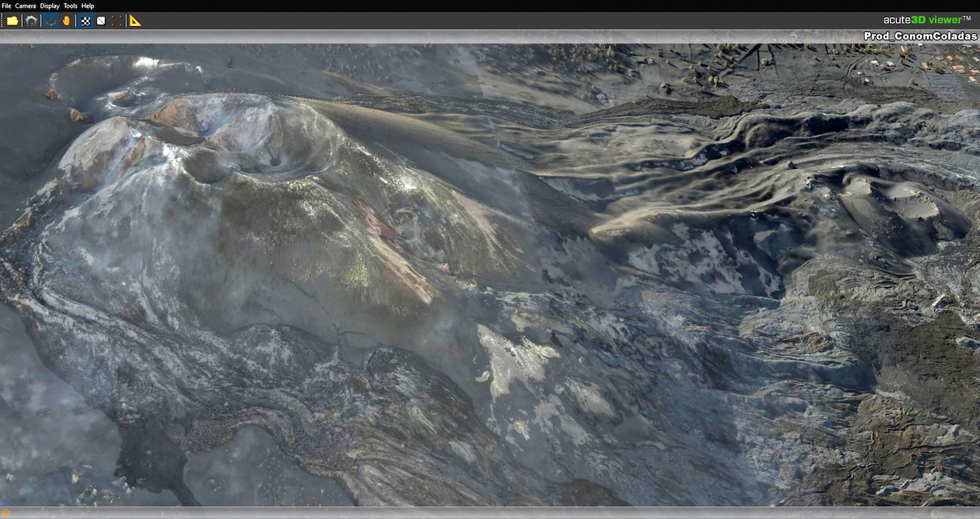This screenshot has width=980, height=519.
Task: Open the File menu
Action: tap(6, 5)
